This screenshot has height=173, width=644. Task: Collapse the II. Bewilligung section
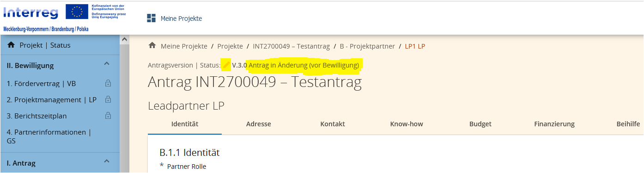[x=106, y=64]
